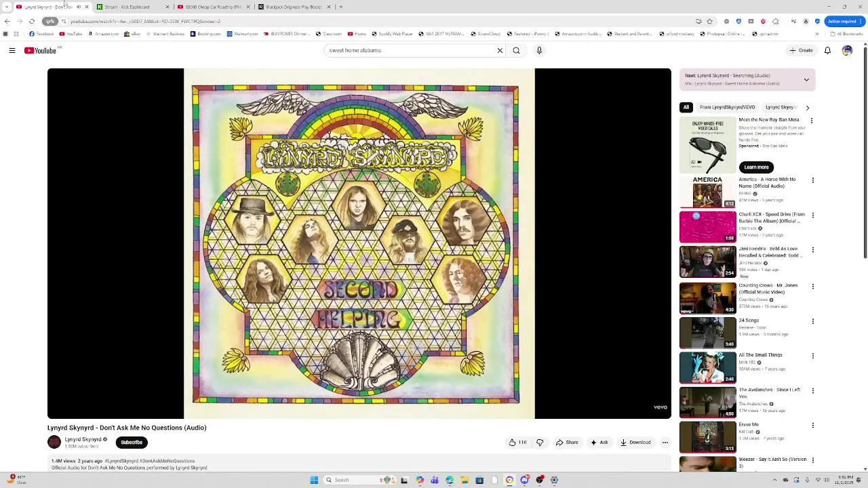
Task: Click the vevo logo on the video
Action: [660, 407]
